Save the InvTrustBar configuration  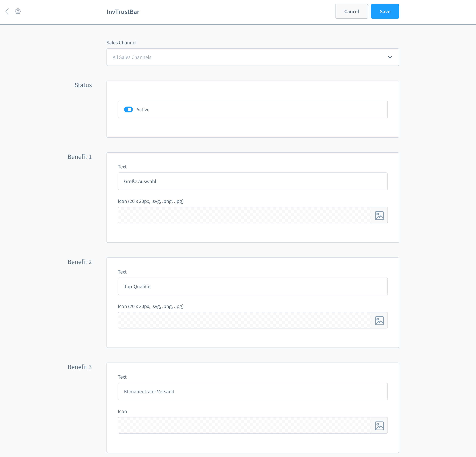[x=385, y=11]
